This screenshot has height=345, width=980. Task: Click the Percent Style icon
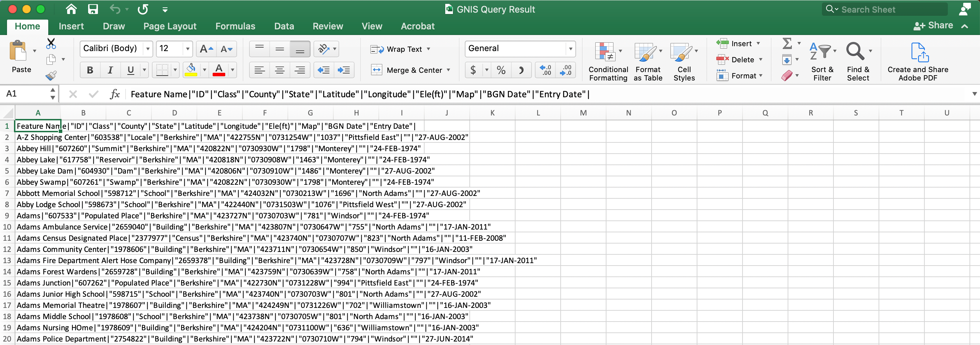point(501,70)
